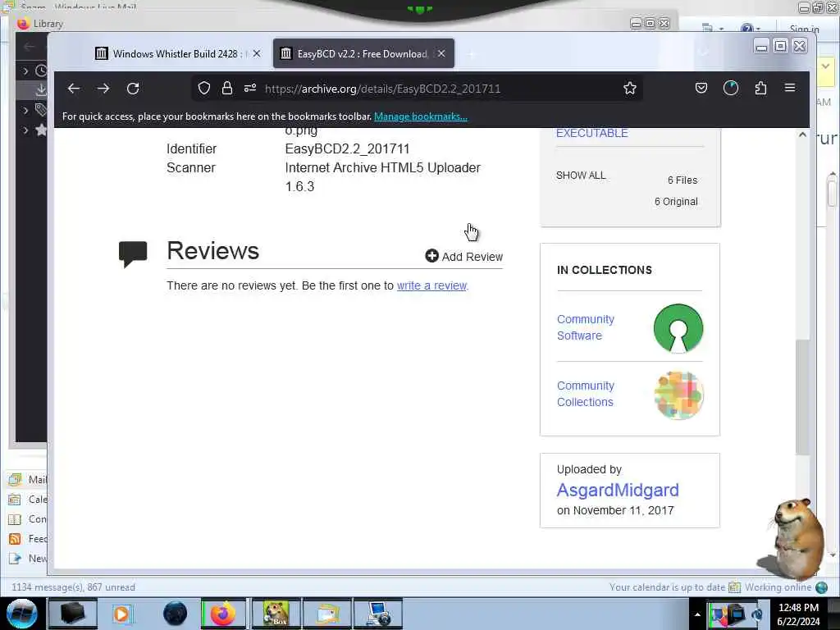Screen dimensions: 840x630
Task: Click Add Review link
Action: [472, 257]
